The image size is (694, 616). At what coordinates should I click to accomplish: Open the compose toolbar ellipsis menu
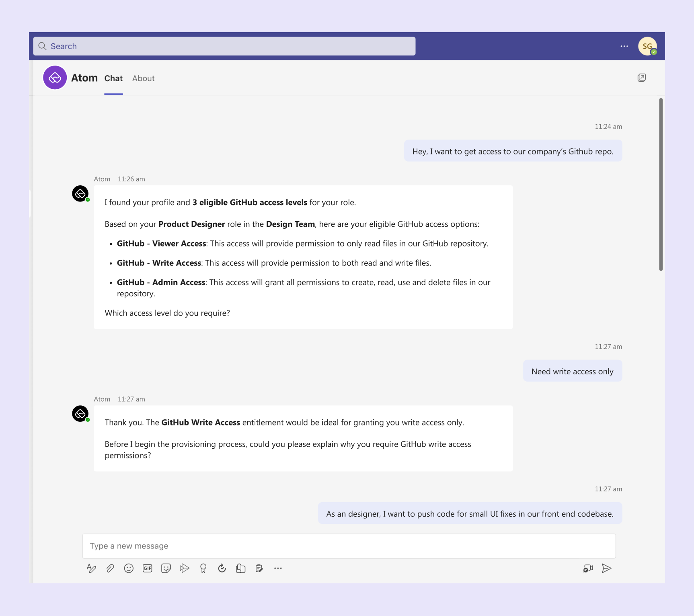click(x=278, y=568)
